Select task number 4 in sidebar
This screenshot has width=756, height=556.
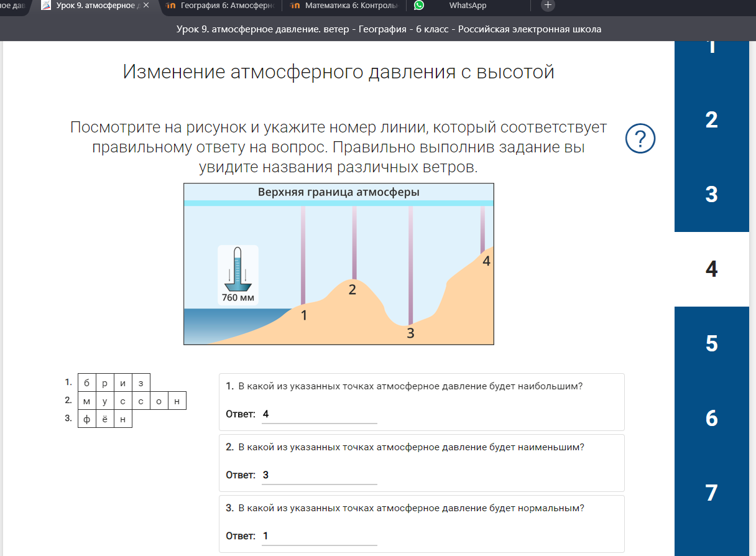pyautogui.click(x=712, y=269)
